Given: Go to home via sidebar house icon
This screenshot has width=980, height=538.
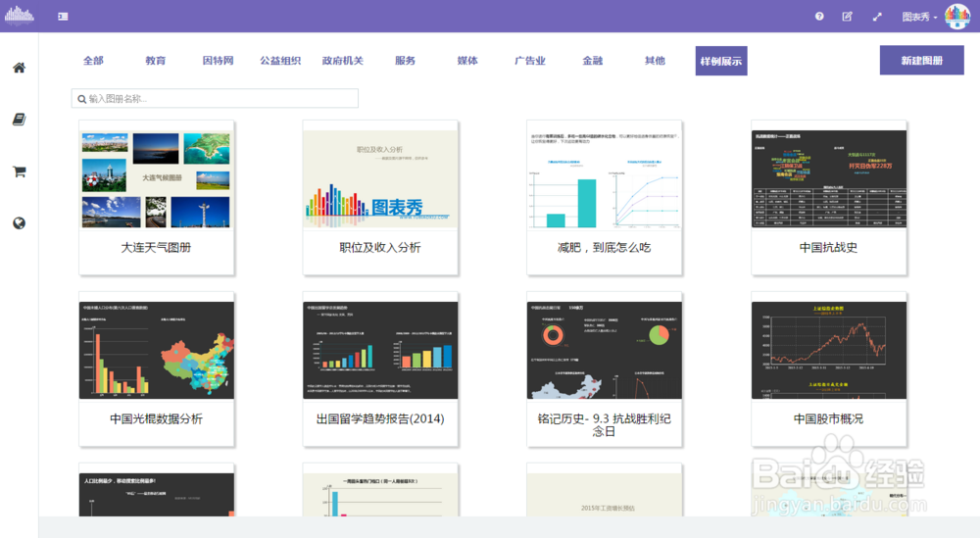Looking at the screenshot, I should pos(20,68).
